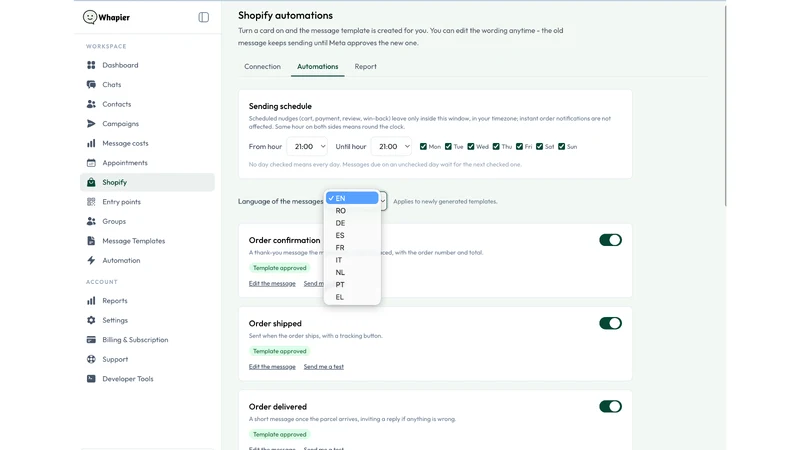Open Automation via its lightning bolt icon
The width and height of the screenshot is (800, 450).
(91, 260)
